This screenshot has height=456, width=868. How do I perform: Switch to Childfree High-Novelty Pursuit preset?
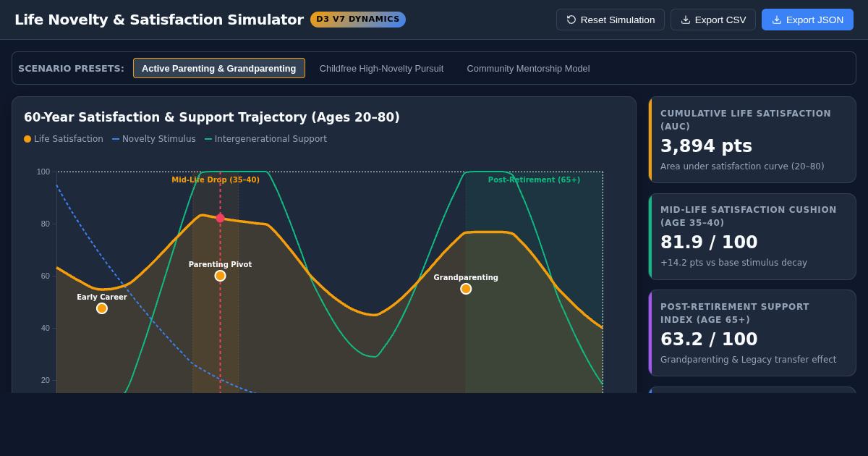tap(381, 68)
